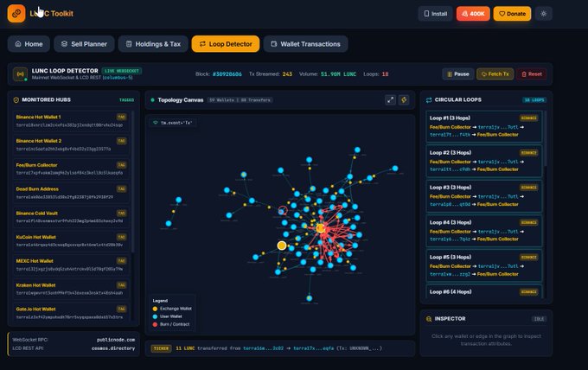The image size is (588, 370).
Task: Toggle the light/dark theme sun icon
Action: click(x=543, y=14)
